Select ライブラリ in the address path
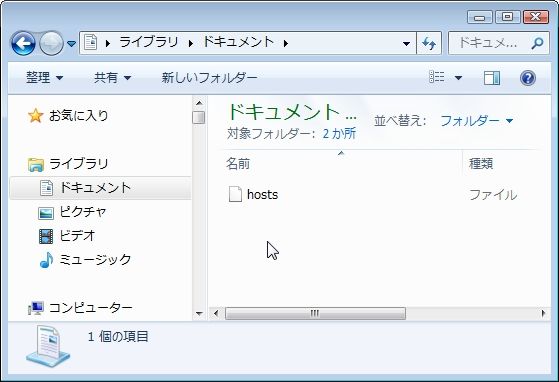This screenshot has height=382, width=559. point(149,42)
